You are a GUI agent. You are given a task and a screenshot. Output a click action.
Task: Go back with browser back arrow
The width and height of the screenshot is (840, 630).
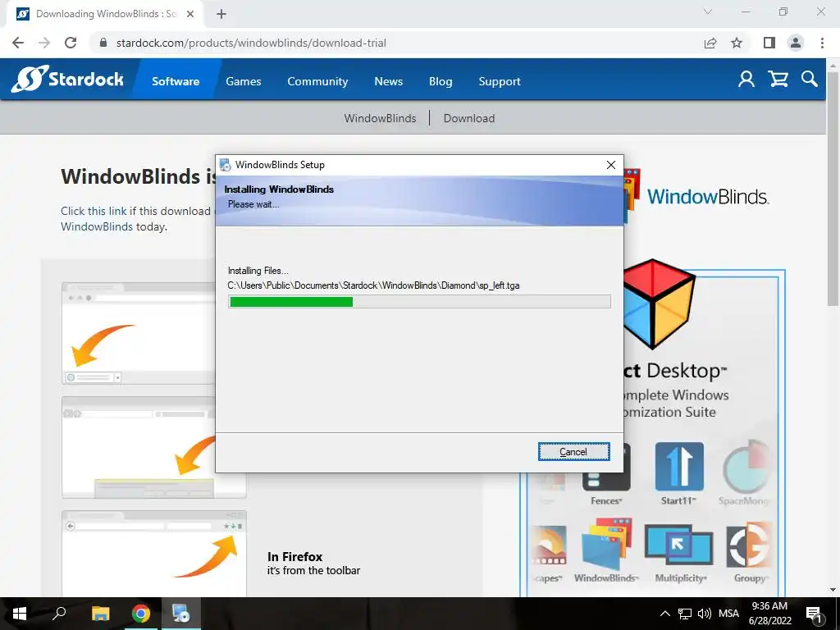tap(18, 43)
